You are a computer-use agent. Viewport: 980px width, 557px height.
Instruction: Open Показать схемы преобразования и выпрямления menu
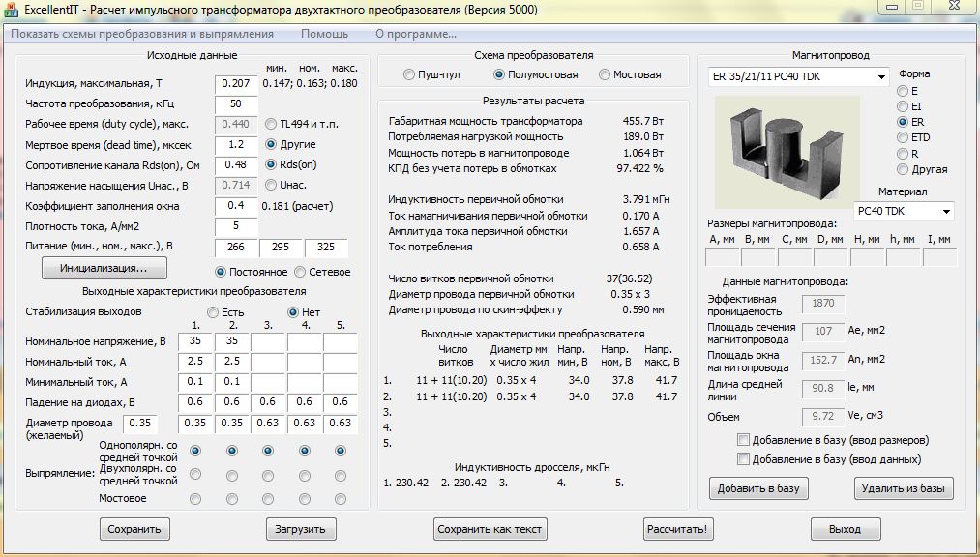(142, 34)
